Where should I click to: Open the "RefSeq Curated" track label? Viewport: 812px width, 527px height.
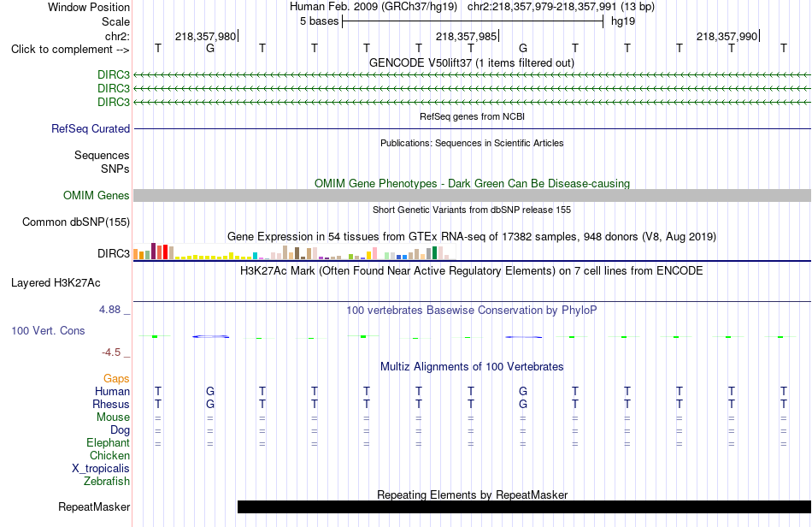[x=91, y=128]
